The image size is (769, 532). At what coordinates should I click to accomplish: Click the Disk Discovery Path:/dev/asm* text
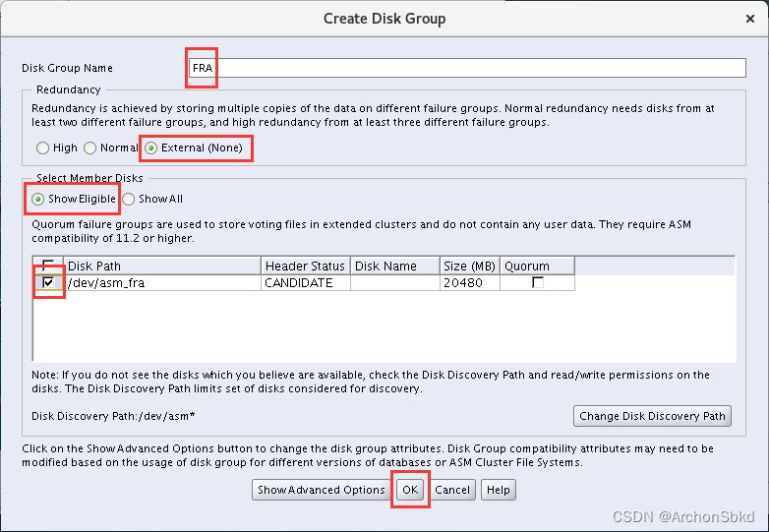coord(113,416)
